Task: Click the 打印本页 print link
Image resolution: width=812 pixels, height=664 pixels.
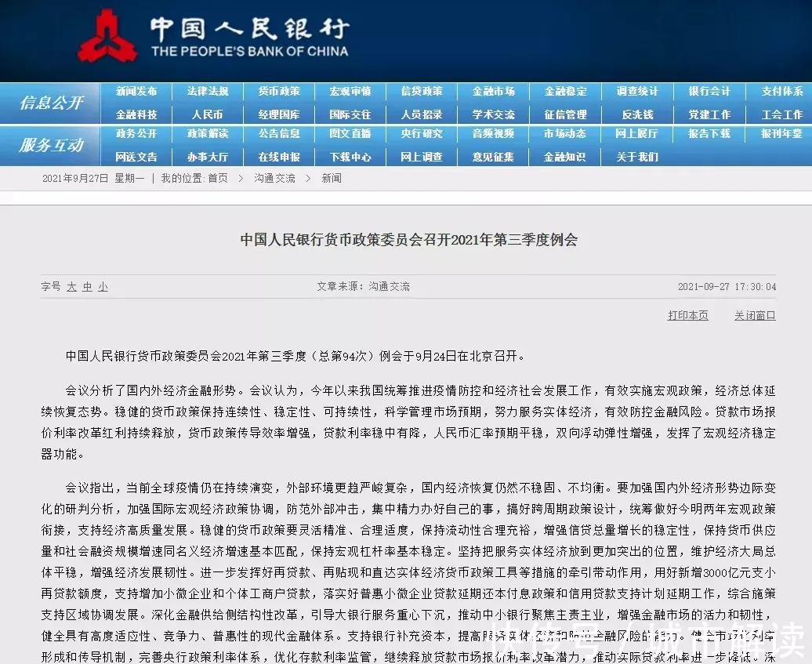Action: 687,316
